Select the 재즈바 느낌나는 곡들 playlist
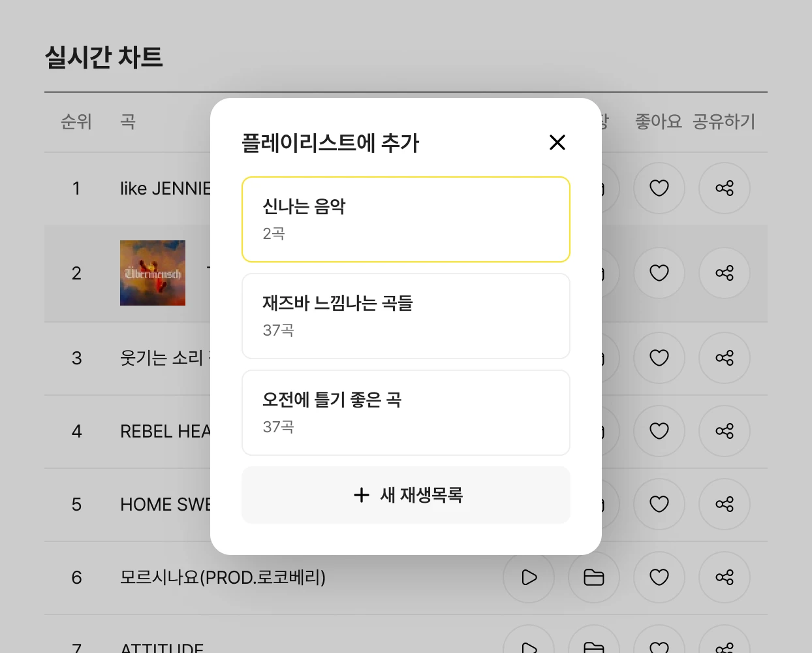 [x=406, y=315]
